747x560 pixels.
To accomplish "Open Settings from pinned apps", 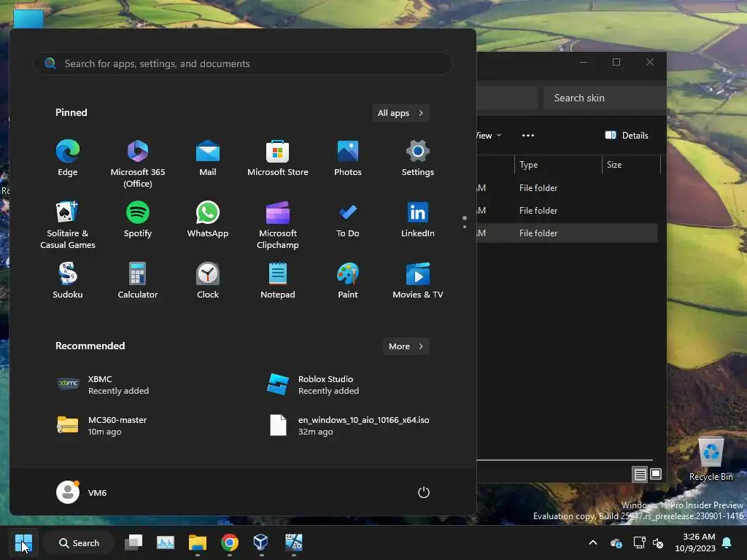I will tap(418, 158).
